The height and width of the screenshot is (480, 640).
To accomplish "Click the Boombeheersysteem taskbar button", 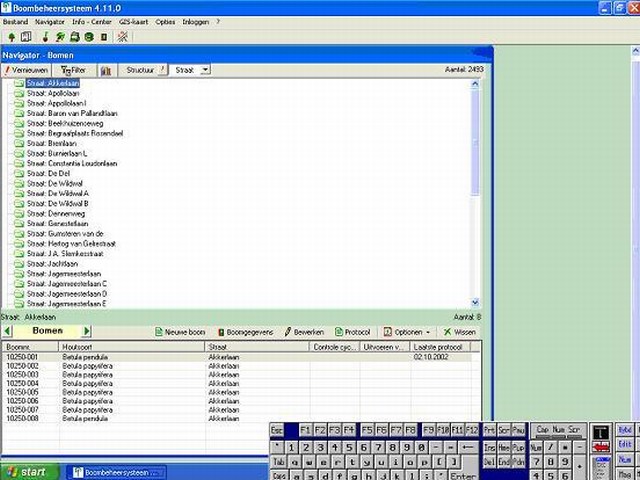I will click(x=116, y=473).
